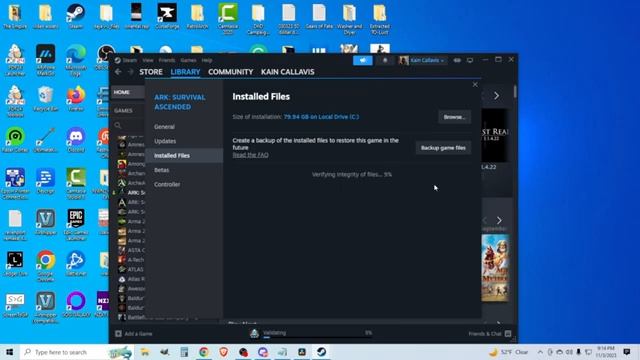Open ScreenToGif desktop shortcut
Viewport: 640px width, 360px height.
tap(15, 305)
